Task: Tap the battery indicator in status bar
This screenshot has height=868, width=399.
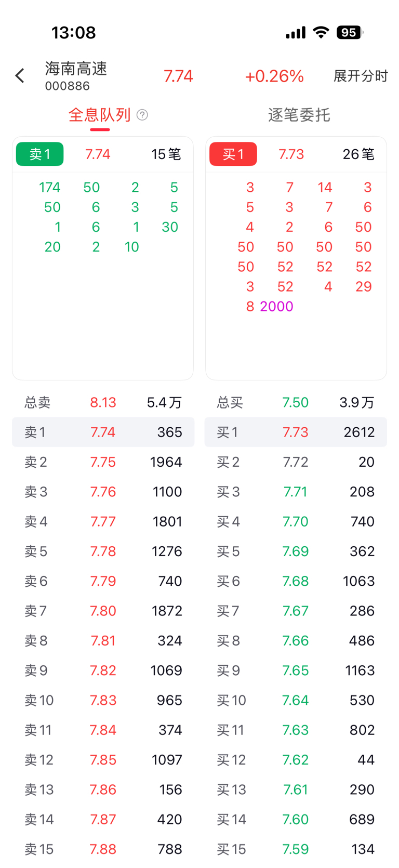Action: pos(349,33)
